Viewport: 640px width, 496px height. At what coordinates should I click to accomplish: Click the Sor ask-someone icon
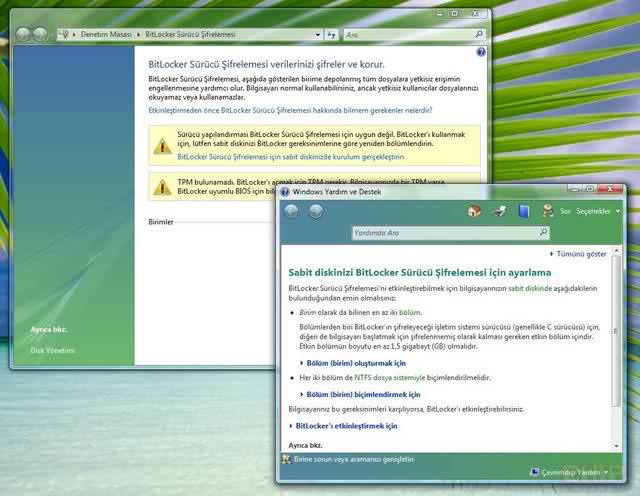(x=548, y=211)
